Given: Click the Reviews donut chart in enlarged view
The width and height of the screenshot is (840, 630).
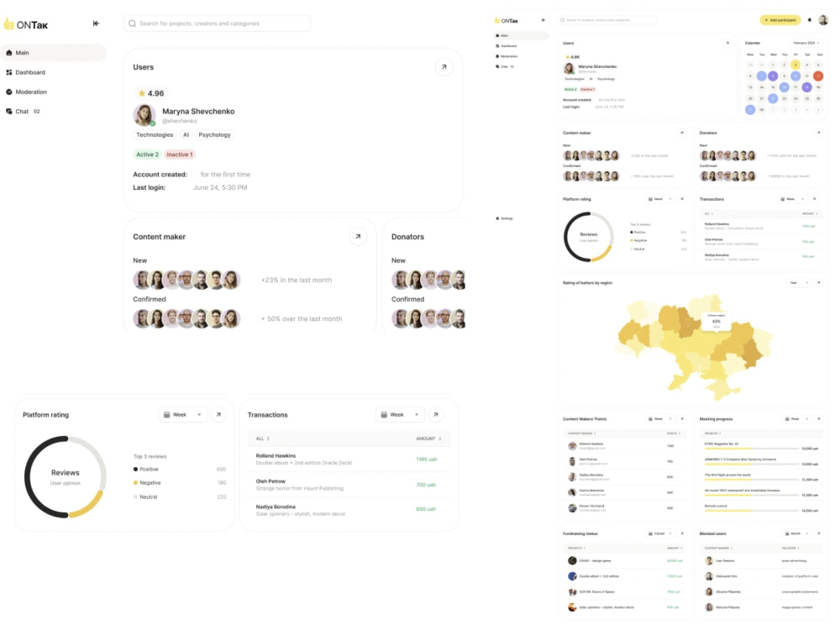Looking at the screenshot, I should 65,477.
